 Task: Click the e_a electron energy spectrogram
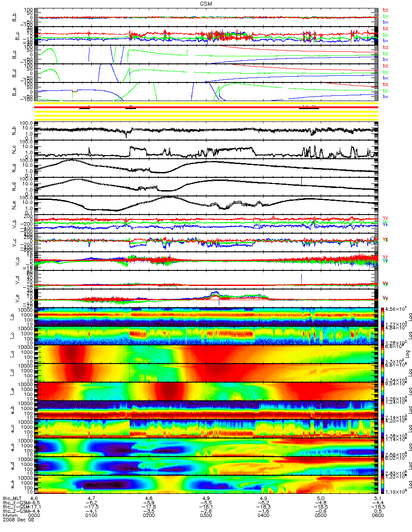[206, 447]
